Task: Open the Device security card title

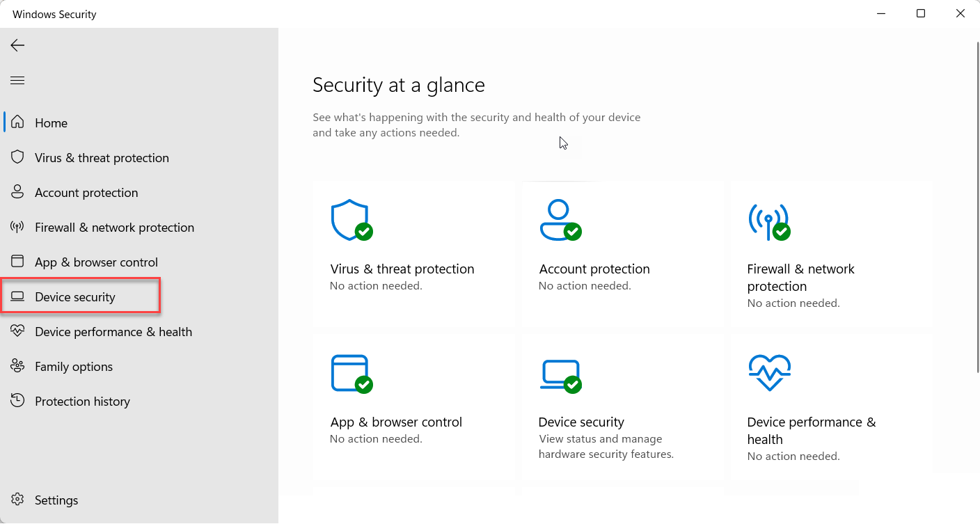Action: 581,422
